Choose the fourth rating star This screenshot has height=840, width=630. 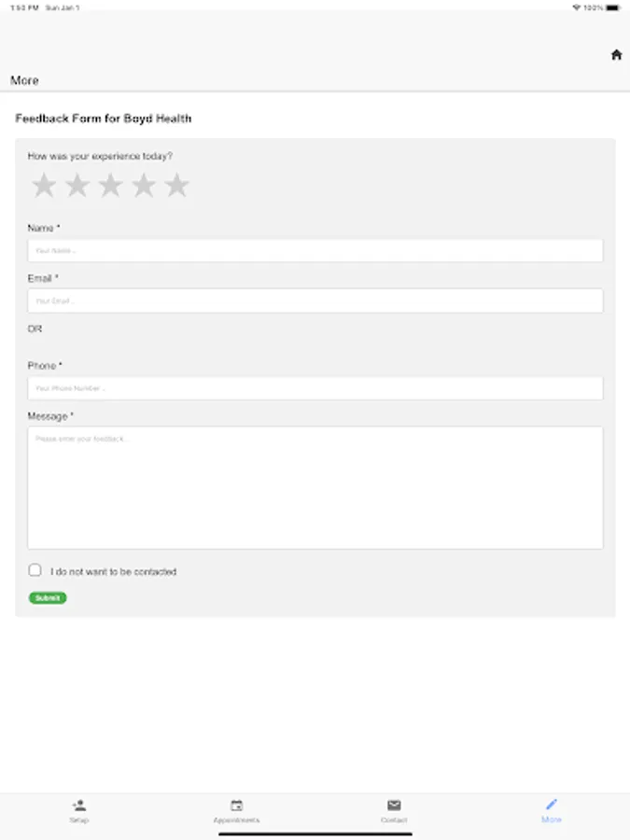coord(144,186)
